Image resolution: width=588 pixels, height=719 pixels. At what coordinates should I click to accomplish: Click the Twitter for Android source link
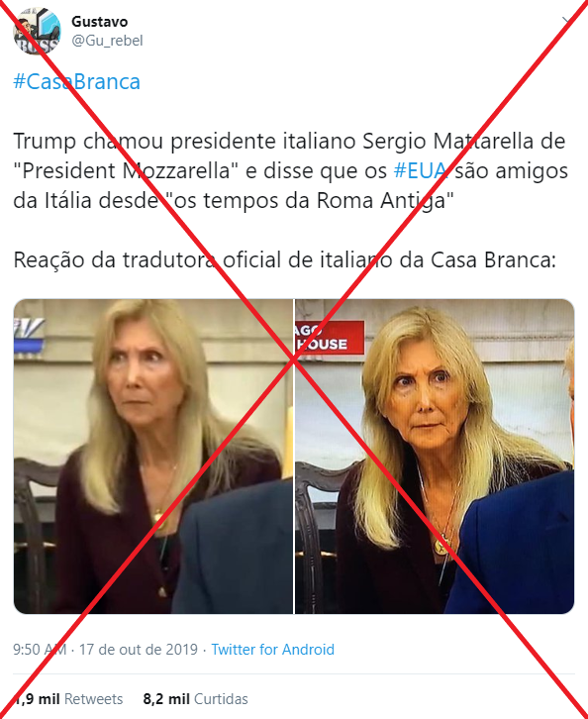tap(272, 650)
